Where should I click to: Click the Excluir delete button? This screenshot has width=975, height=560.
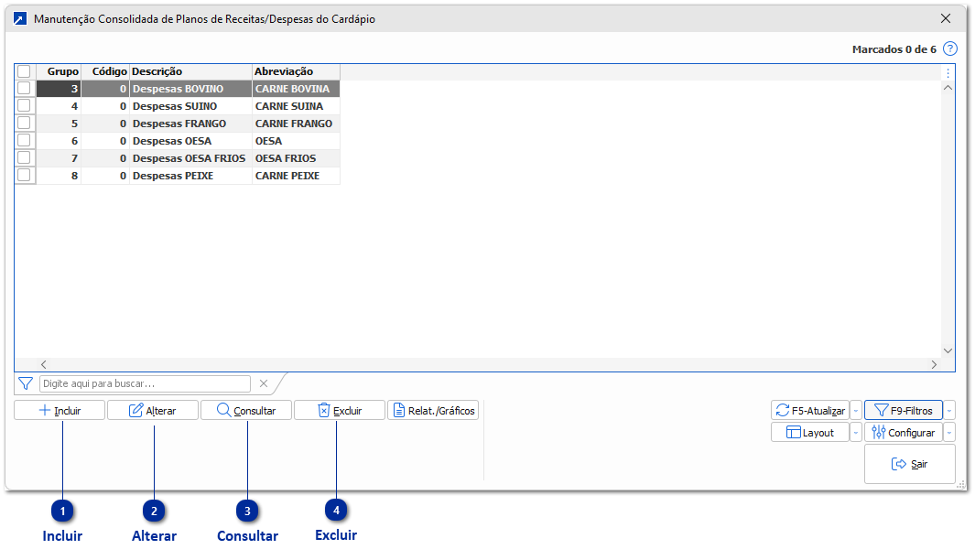[339, 411]
